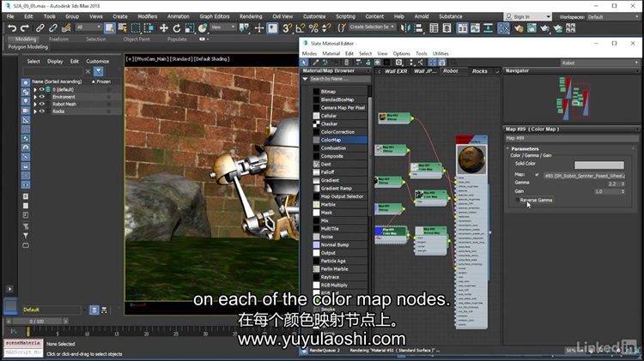Open the Create Selection Set dropdown
The height and width of the screenshot is (361, 644).
[372, 27]
